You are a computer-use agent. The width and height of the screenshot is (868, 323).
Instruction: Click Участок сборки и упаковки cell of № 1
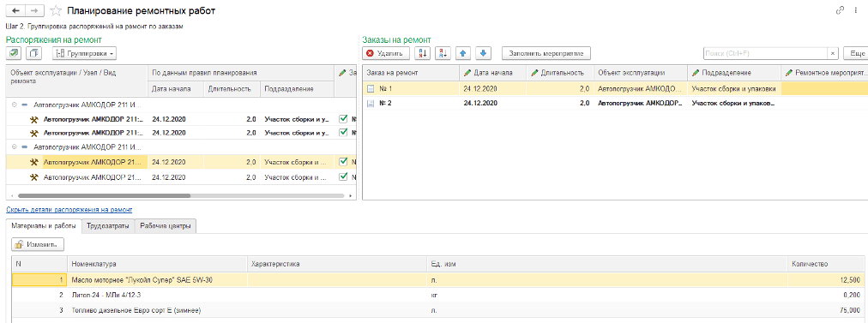click(734, 88)
